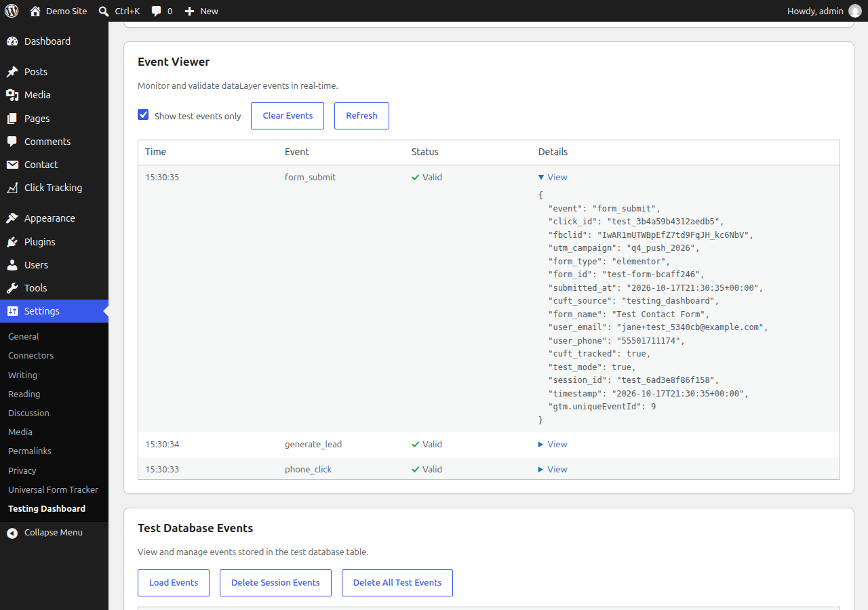
Task: Collapse the form_submit event details
Action: click(553, 177)
